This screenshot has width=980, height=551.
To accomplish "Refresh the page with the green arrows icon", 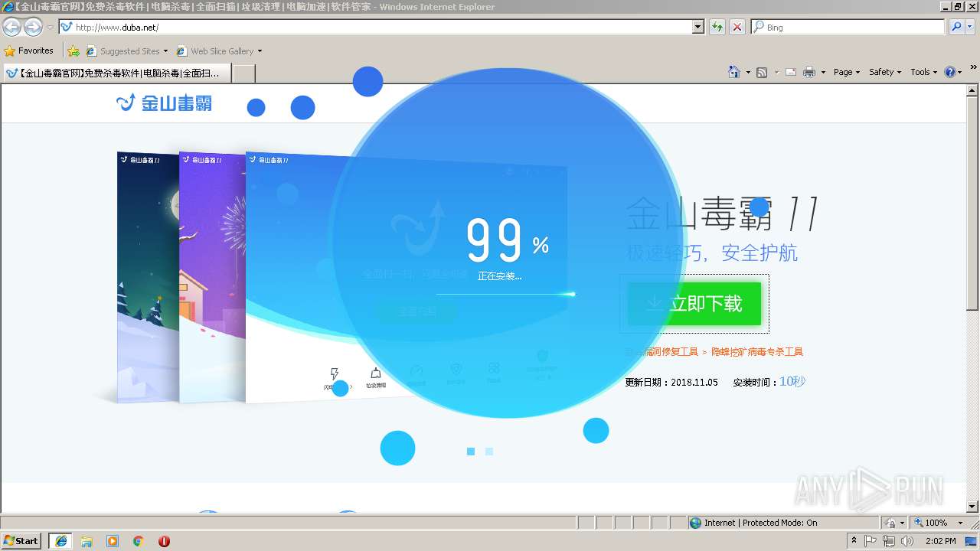I will (x=717, y=27).
